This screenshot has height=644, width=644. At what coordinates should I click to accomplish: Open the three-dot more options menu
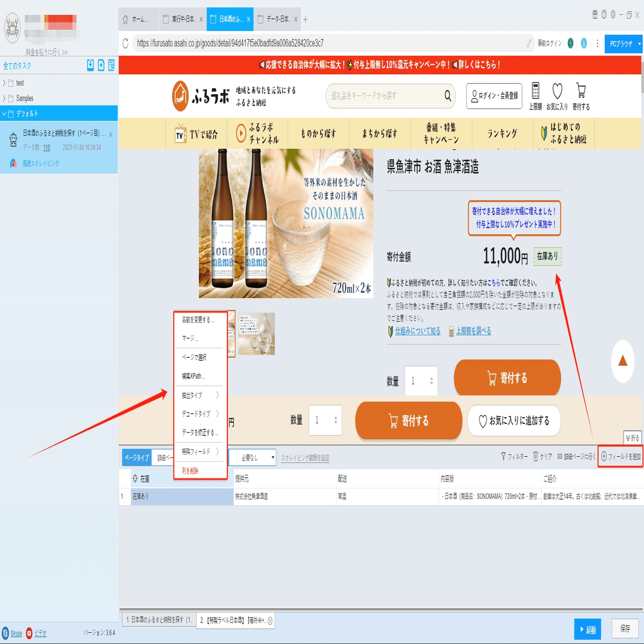597,43
